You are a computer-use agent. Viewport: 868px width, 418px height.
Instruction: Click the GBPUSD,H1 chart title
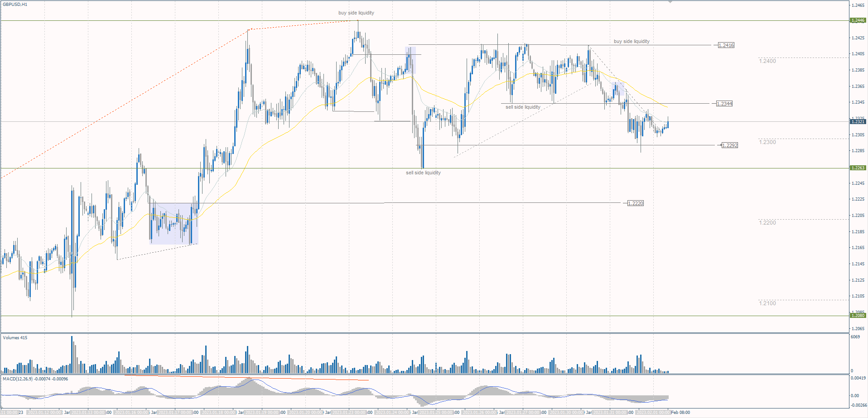click(15, 5)
